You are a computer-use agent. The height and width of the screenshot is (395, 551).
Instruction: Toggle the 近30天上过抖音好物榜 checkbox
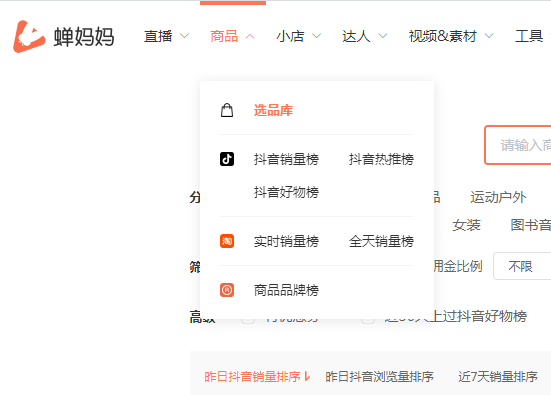click(x=368, y=317)
